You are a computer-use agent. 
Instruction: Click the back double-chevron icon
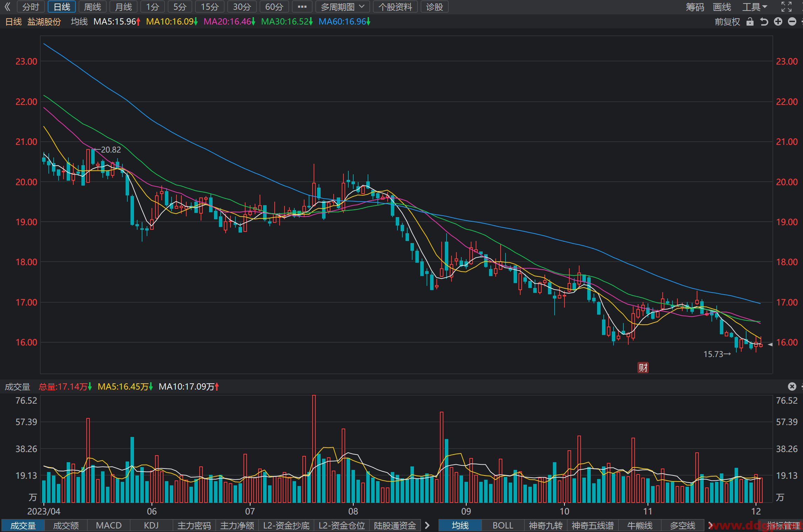[x=7, y=7]
